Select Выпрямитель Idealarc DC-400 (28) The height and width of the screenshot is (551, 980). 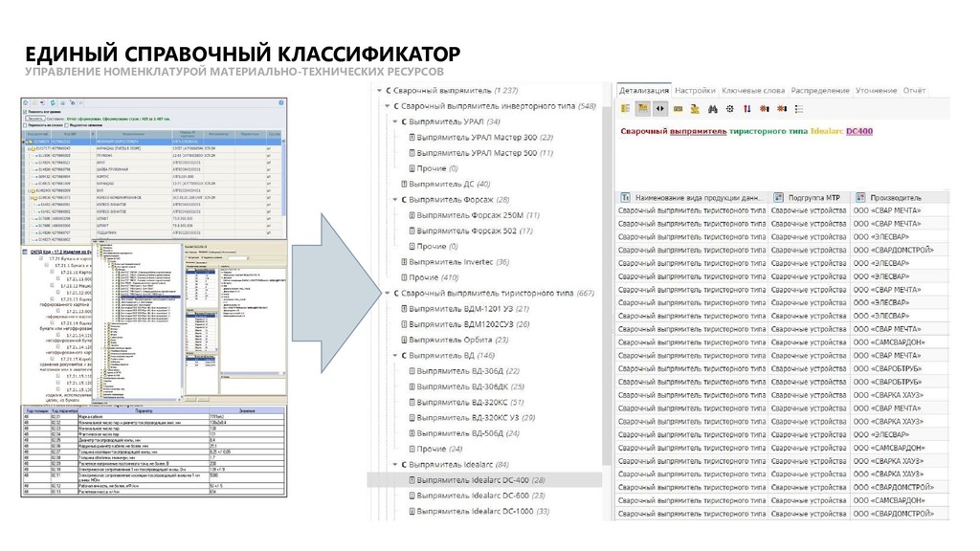click(484, 480)
